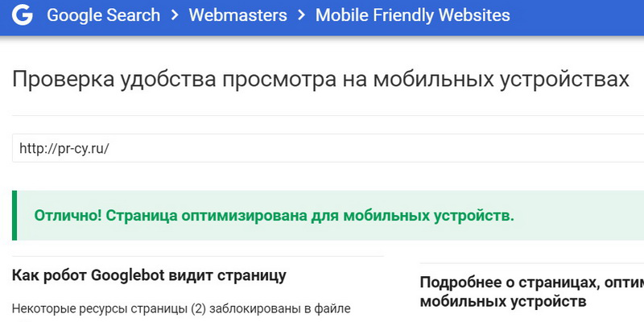Click the Google G logo
Screen dimensions: 644x322
pos(22,15)
